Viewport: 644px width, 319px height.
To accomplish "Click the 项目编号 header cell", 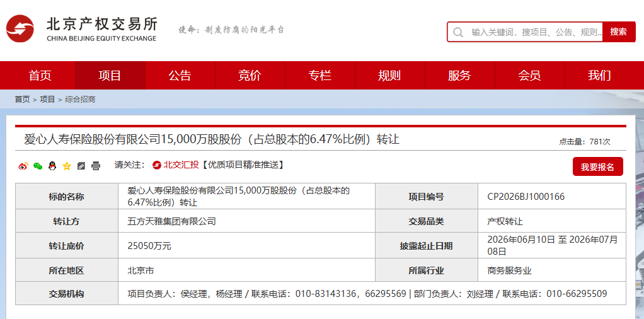I will [x=427, y=197].
